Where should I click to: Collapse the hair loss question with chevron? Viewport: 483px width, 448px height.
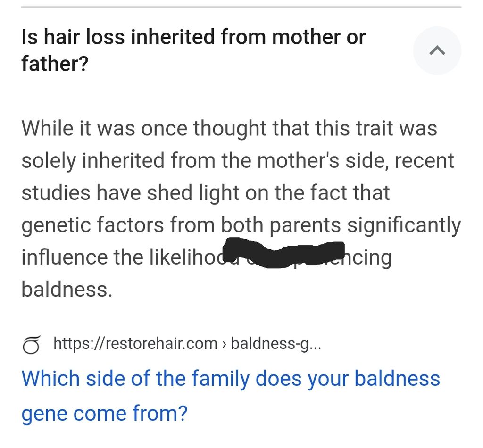click(437, 50)
